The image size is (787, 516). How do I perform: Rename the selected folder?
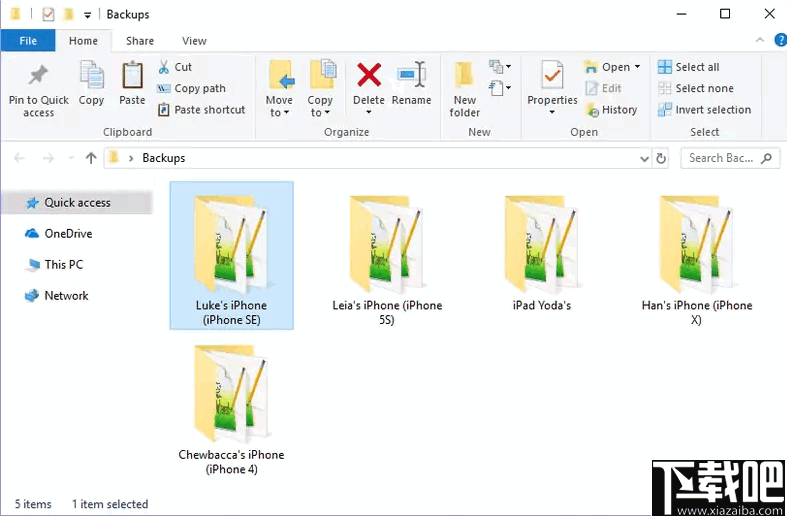point(412,84)
